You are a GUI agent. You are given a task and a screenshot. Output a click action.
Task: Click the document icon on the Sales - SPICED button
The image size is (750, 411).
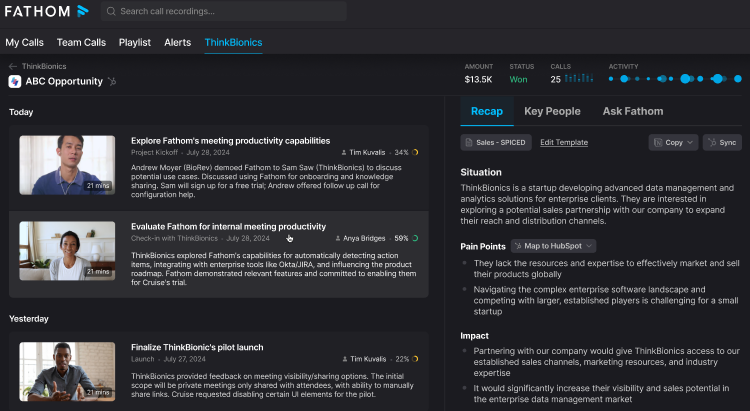469,142
